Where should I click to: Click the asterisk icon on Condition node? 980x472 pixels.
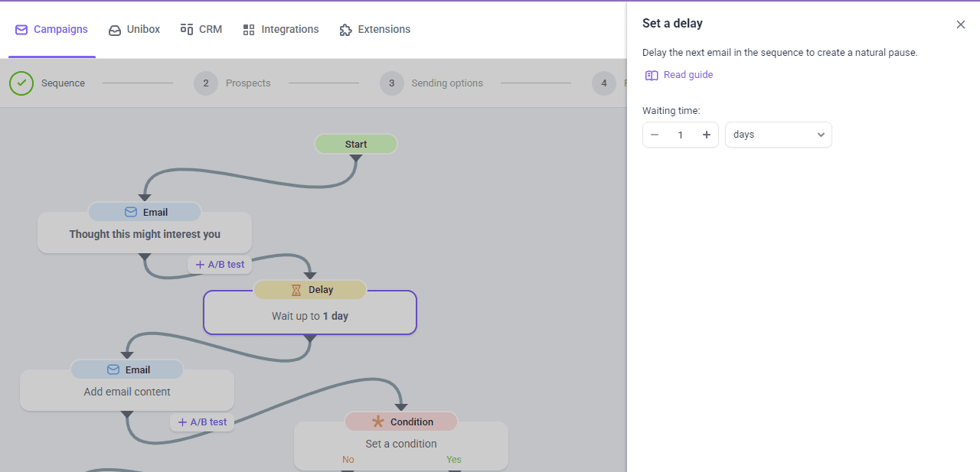point(377,422)
